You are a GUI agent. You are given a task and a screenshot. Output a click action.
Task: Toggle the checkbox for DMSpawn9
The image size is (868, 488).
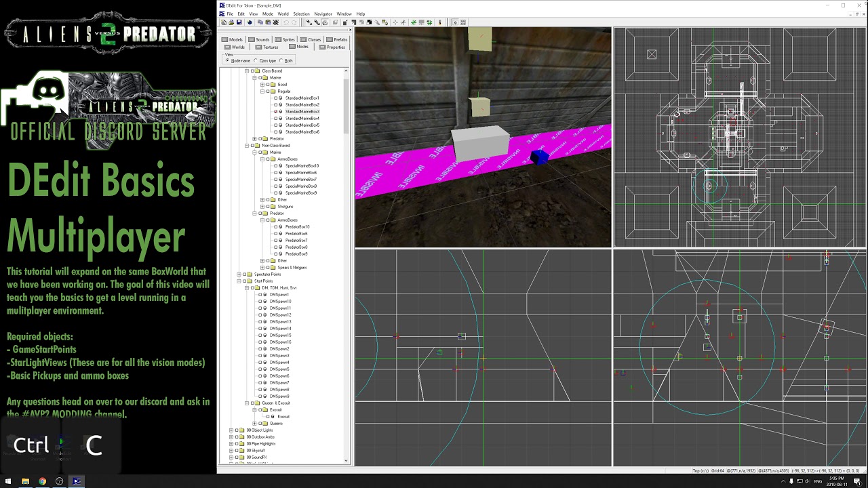[260, 396]
